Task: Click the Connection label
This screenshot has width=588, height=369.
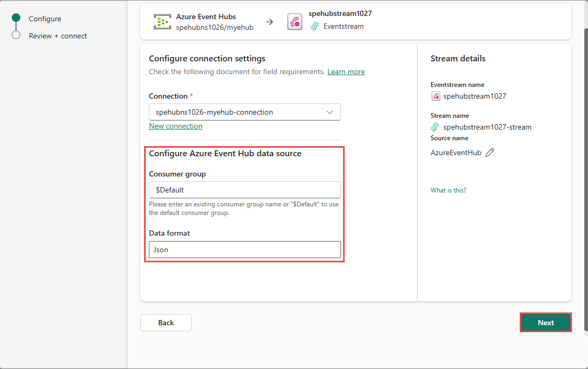Action: click(x=168, y=97)
